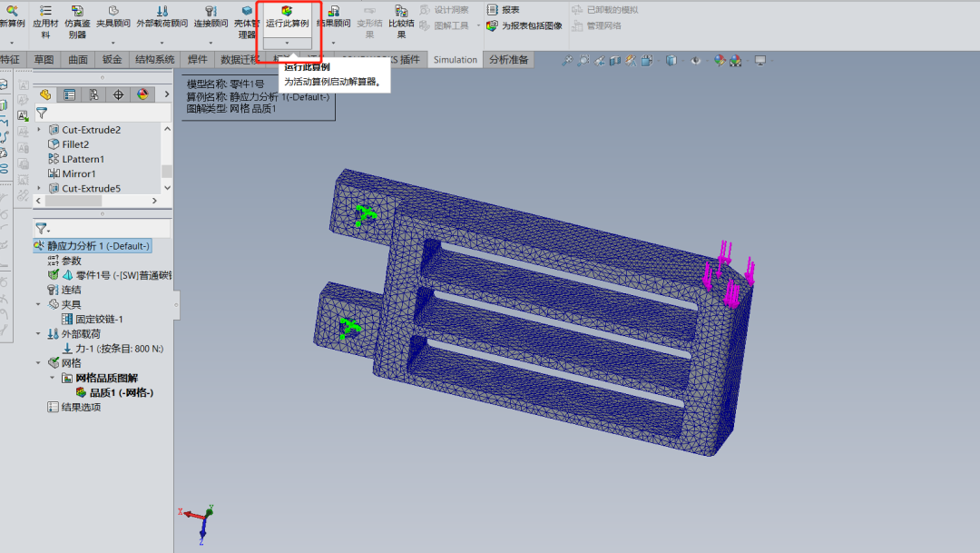This screenshot has width=980, height=553.
Task: Click Edit Appearance color ball icon
Action: [720, 60]
